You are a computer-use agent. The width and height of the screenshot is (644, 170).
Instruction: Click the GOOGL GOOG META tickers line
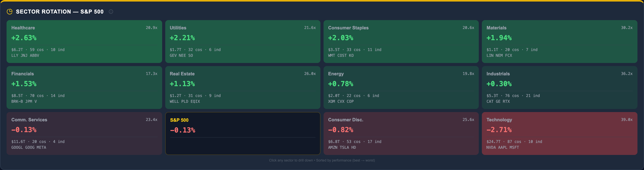pos(29,147)
